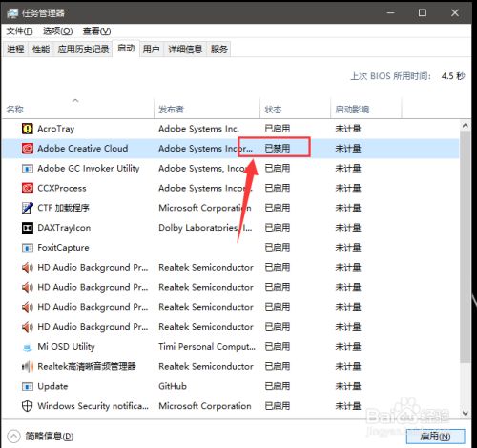Click the FoxitCapture row icon
477x448 pixels.
tap(28, 248)
